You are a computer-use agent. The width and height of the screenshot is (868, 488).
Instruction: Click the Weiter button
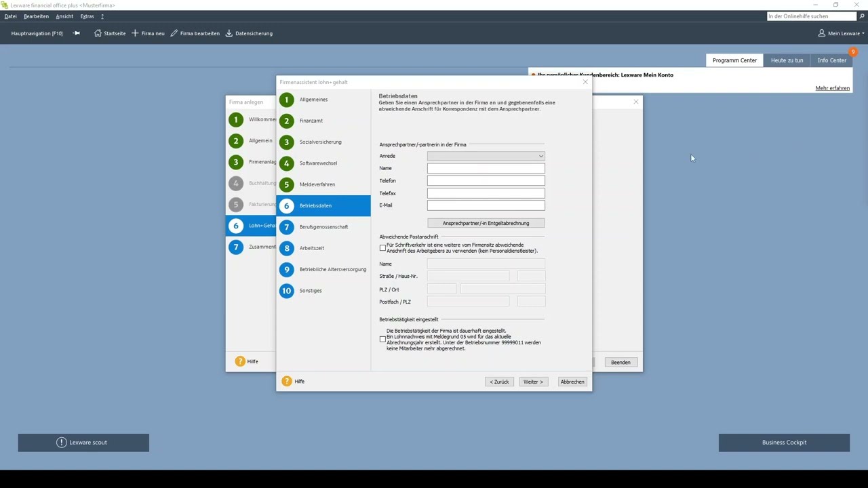[533, 382]
